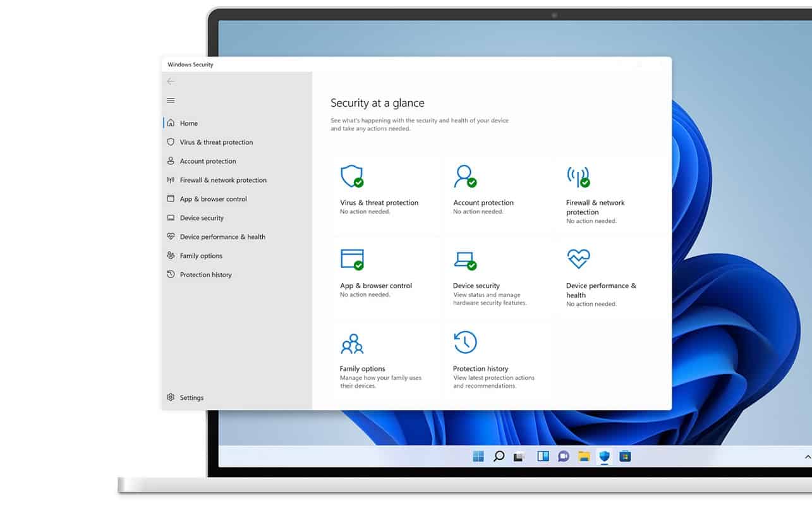Viewport: 812px width, 525px height.
Task: Click the "Security at a glance" heading
Action: (x=377, y=103)
